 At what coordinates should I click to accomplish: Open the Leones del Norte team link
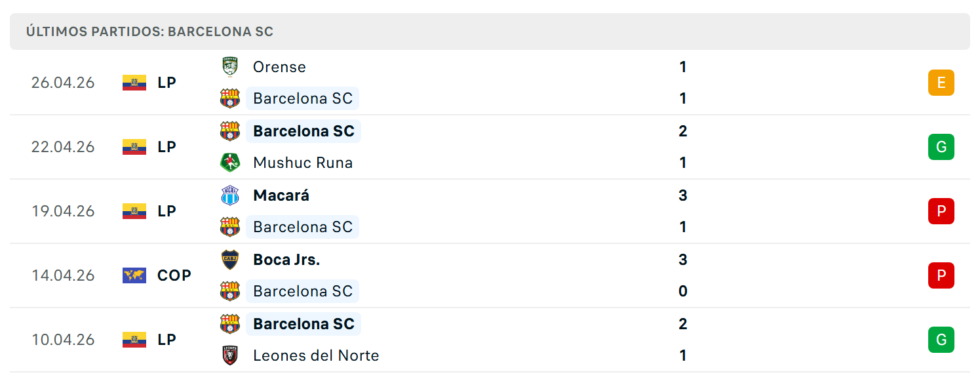pos(316,355)
